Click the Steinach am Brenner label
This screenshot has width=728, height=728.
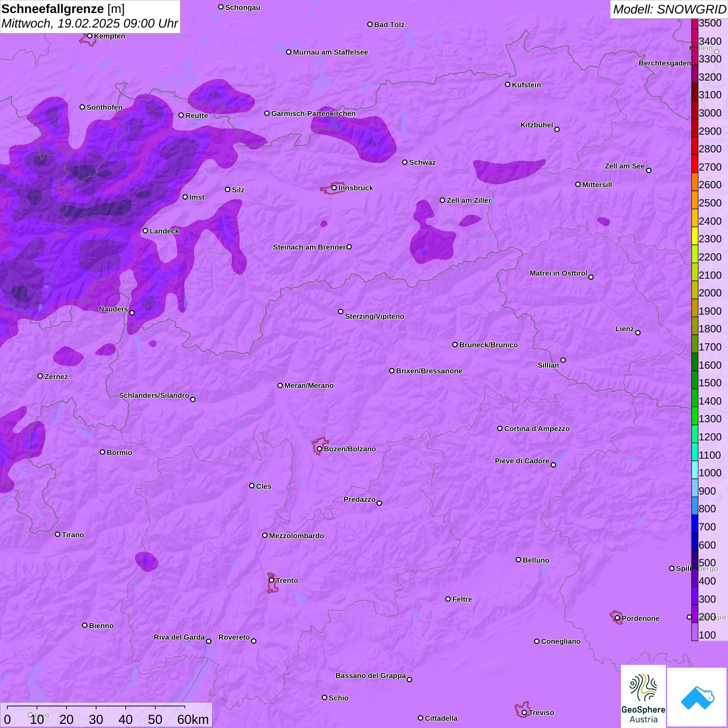pos(309,247)
